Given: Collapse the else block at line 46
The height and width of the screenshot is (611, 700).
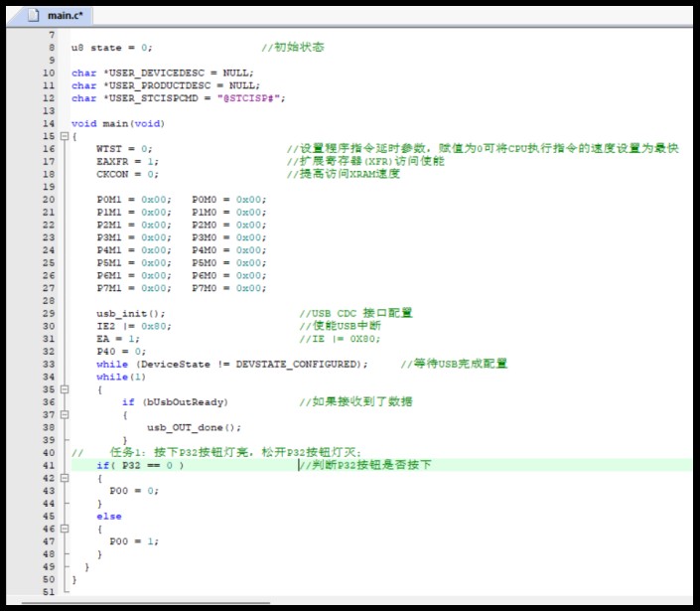Looking at the screenshot, I should coord(65,529).
